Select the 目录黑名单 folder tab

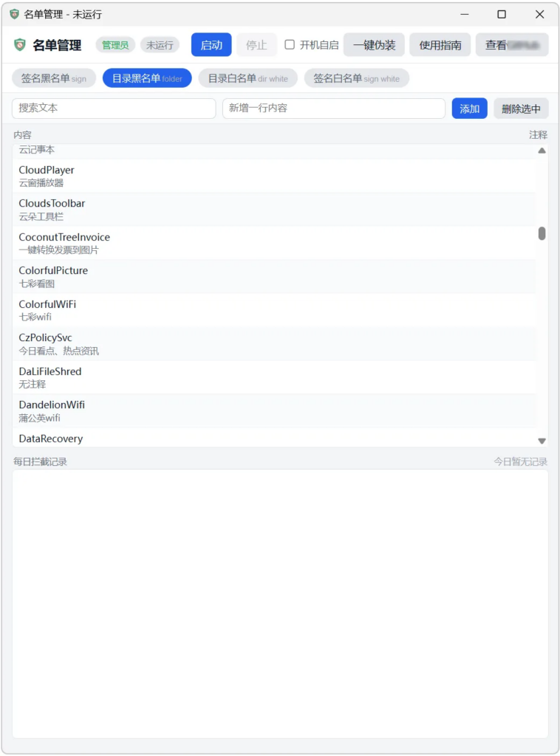pyautogui.click(x=147, y=78)
